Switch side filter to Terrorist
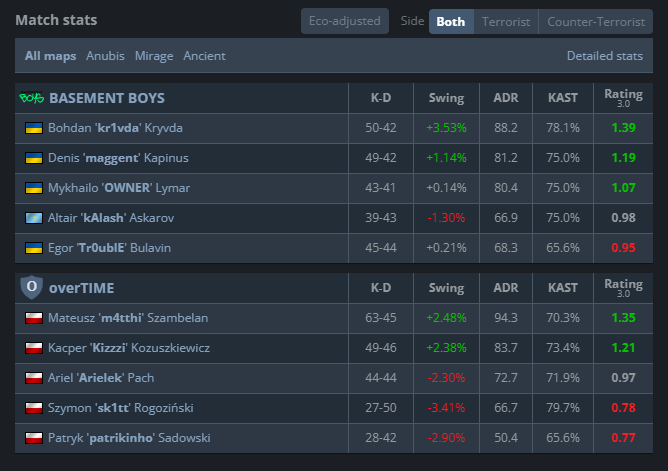This screenshot has width=668, height=471. (x=506, y=21)
